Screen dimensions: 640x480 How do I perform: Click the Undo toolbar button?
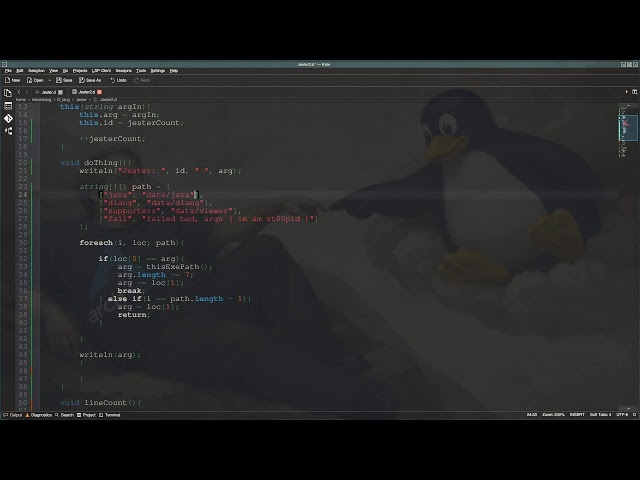119,80
